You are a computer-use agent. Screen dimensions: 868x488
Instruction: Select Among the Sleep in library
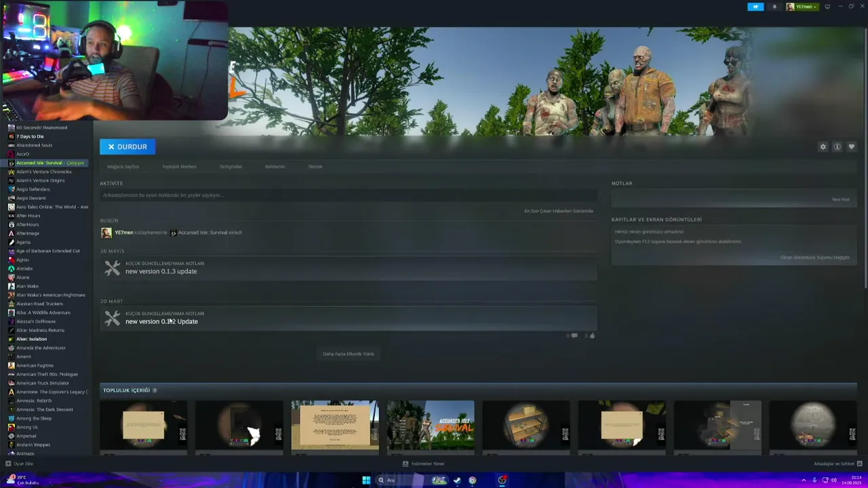point(34,418)
